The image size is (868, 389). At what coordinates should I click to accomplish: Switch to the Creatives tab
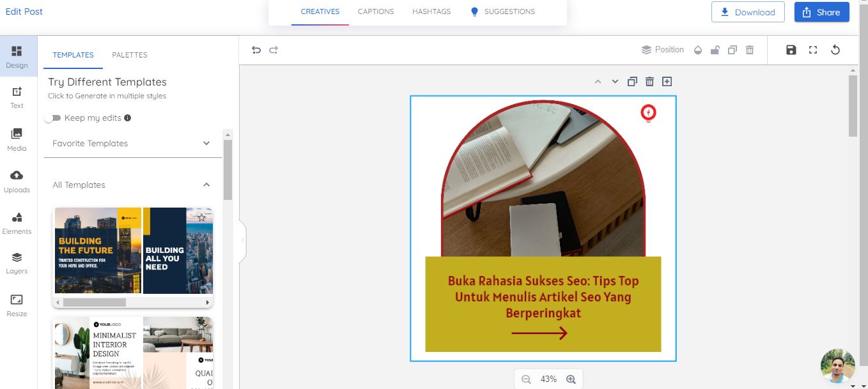(320, 12)
